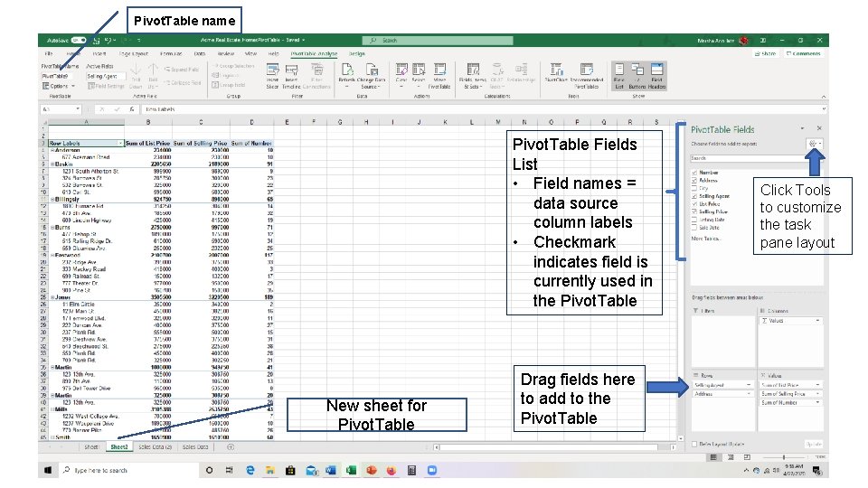Open the Design ribbon tab

tap(357, 53)
